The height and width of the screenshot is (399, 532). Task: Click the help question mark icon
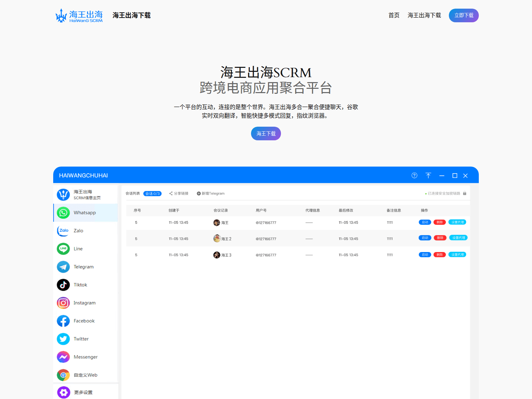414,176
